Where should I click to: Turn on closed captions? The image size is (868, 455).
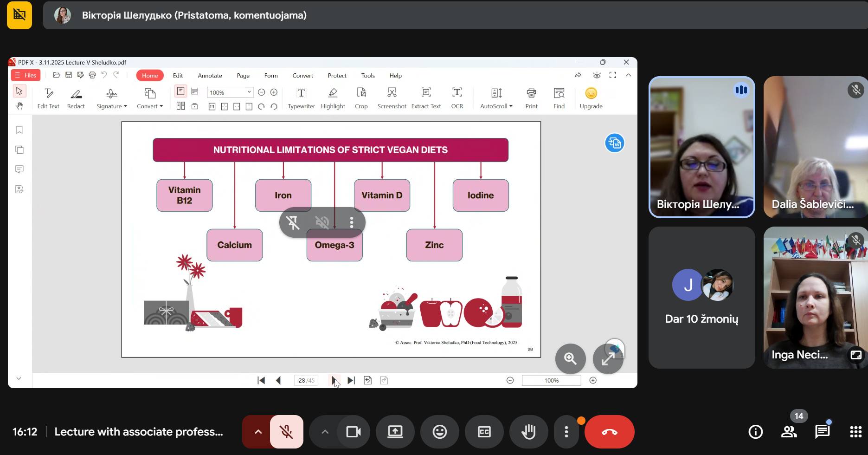pos(484,432)
